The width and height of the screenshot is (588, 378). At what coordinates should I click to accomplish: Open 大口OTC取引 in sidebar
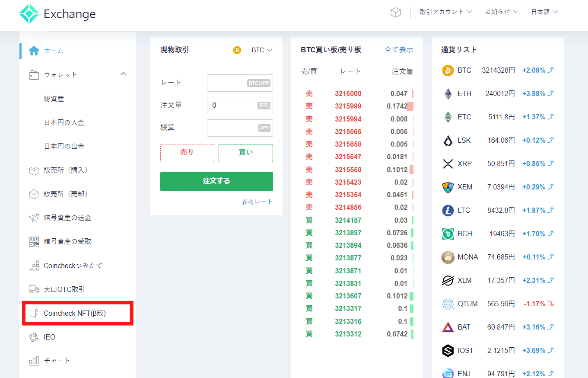click(x=65, y=289)
